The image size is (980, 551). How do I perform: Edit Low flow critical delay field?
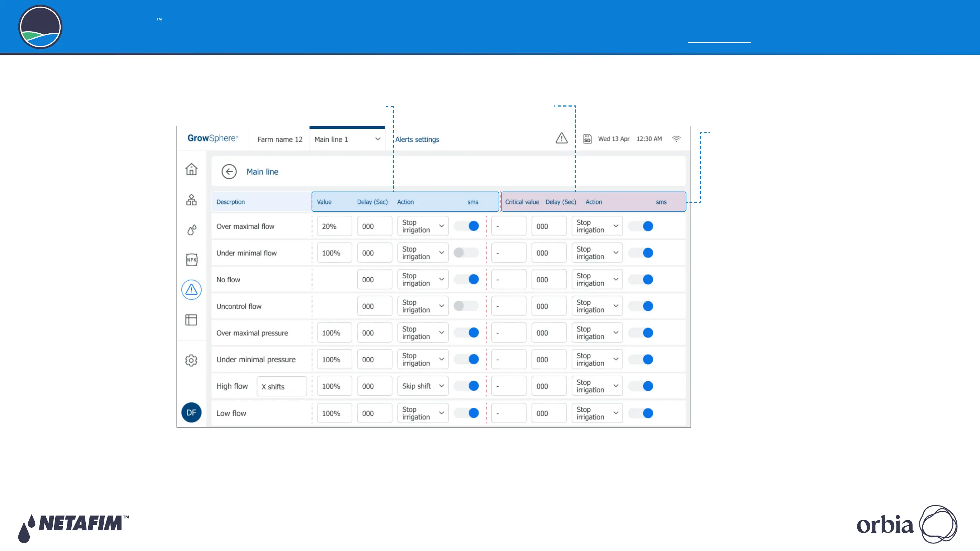(549, 413)
